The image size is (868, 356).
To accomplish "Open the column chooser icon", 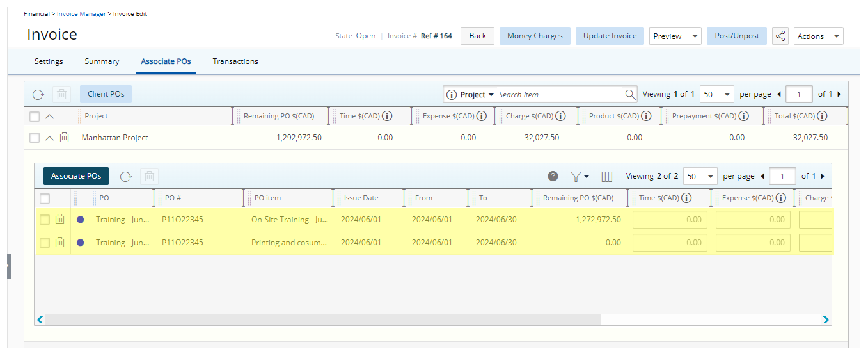I will (x=607, y=176).
